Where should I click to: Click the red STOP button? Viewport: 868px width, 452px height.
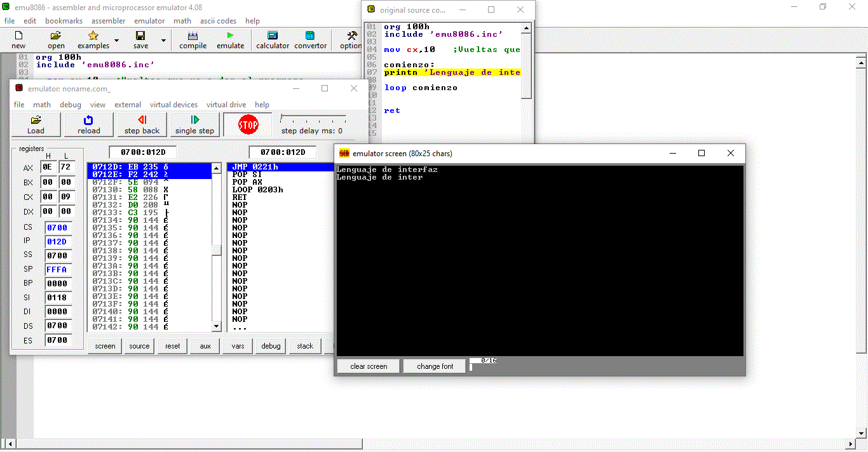pos(248,124)
